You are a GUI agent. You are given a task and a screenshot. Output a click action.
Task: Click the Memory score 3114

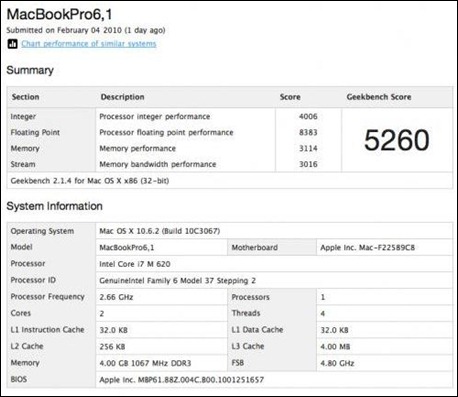coord(308,148)
